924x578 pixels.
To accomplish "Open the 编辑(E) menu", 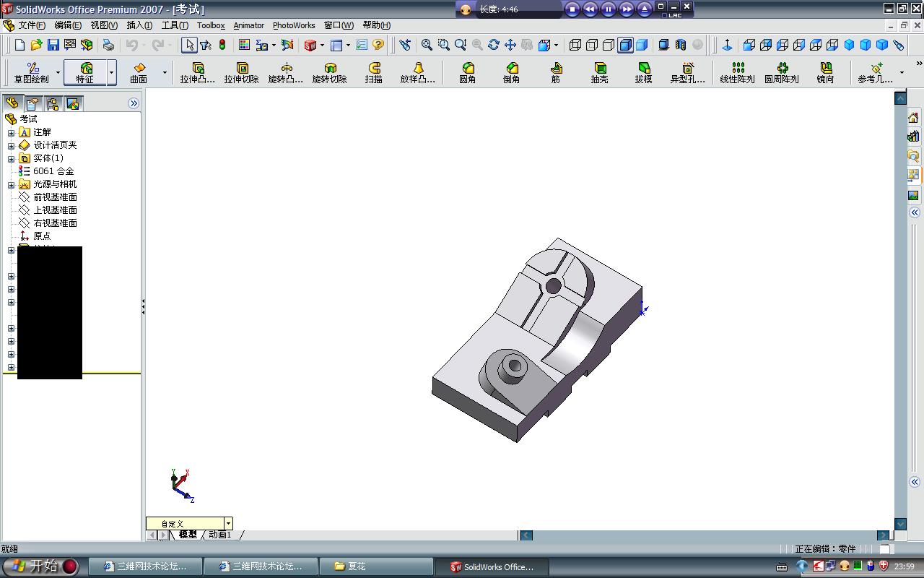I will coord(68,25).
